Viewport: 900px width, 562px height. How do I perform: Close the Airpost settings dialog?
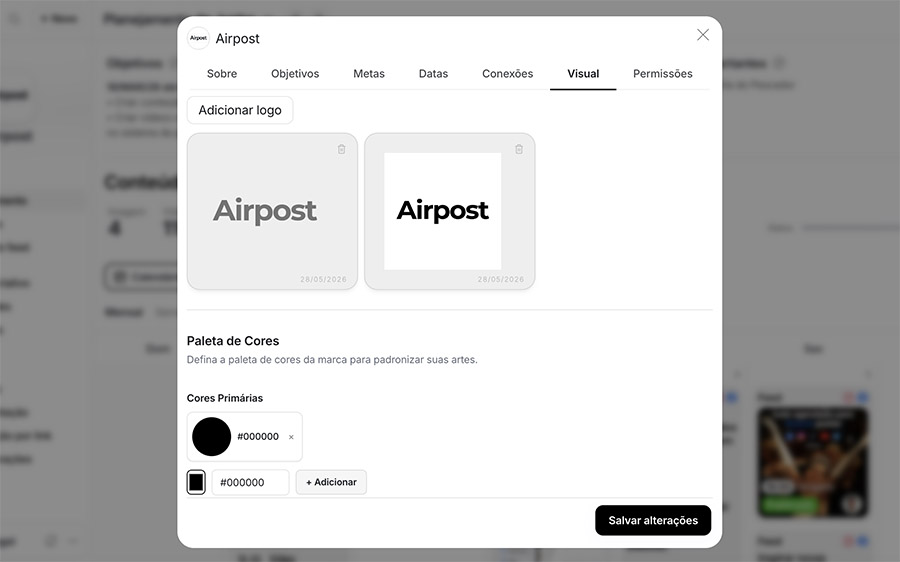703,35
